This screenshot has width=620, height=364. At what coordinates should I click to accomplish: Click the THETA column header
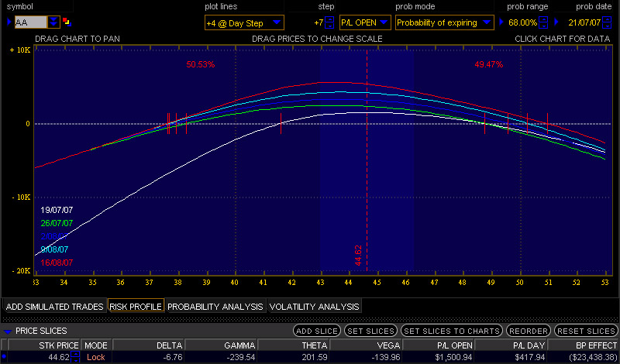(x=294, y=345)
